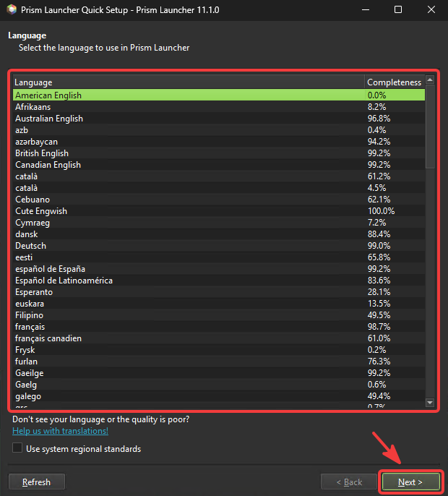Maximize the Quick Setup window
This screenshot has height=496, width=448.
coord(398,10)
